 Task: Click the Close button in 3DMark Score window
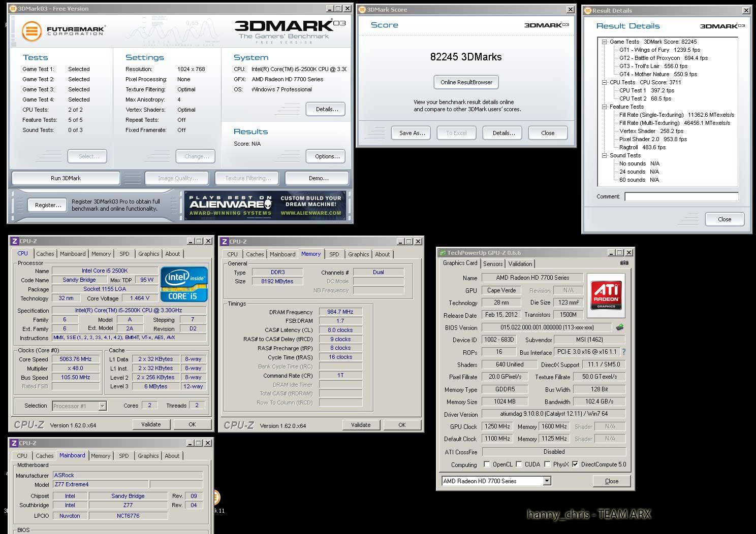click(548, 133)
